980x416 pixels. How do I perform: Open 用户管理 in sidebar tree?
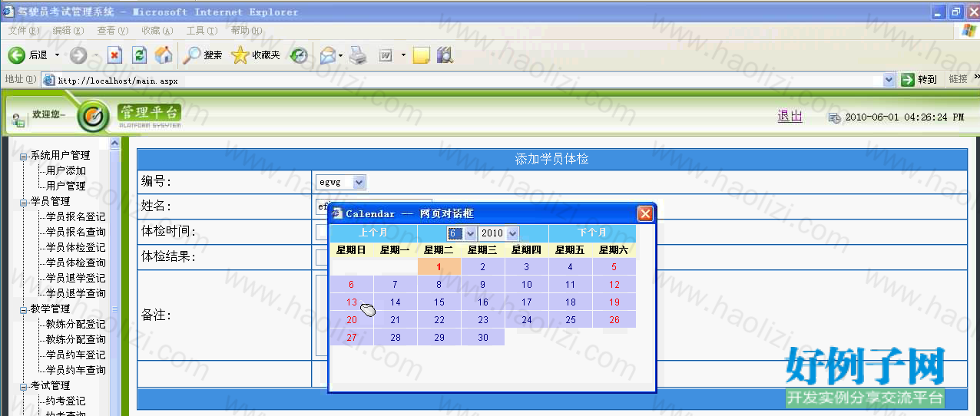[66, 186]
